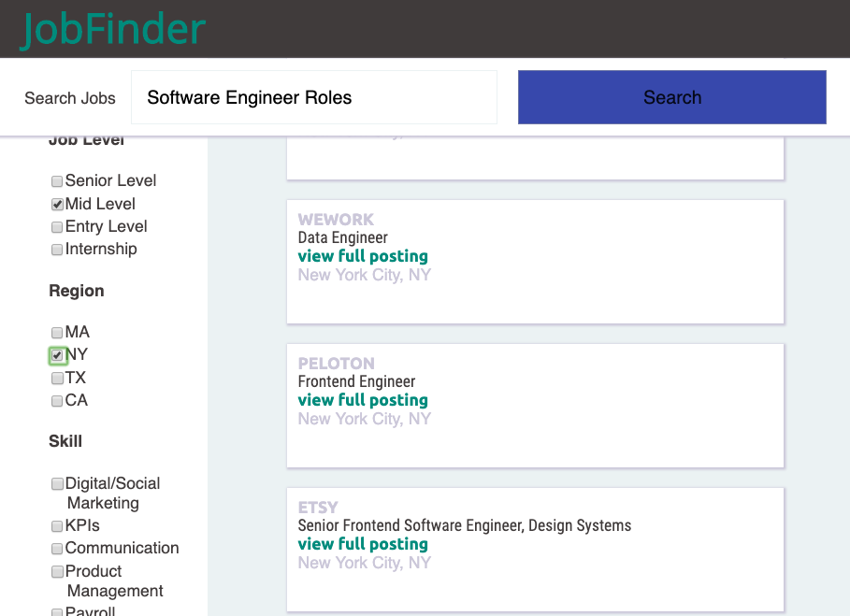Enable the Digital/Social Marketing skill filter
The image size is (850, 616).
point(57,484)
